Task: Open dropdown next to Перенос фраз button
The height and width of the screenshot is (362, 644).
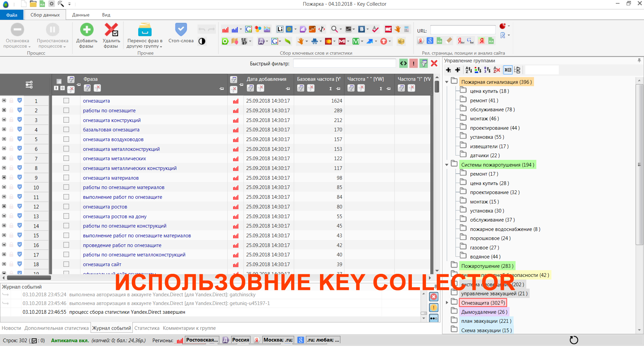Action: [x=161, y=47]
